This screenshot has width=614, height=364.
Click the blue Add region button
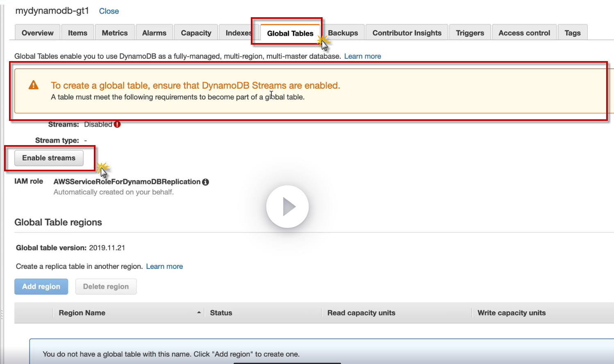[x=41, y=287]
